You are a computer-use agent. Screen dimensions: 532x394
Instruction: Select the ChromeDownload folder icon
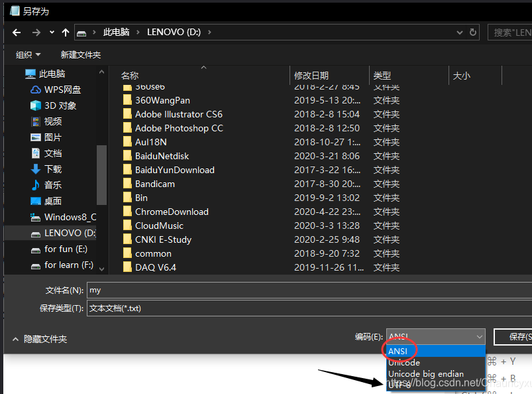[127, 212]
